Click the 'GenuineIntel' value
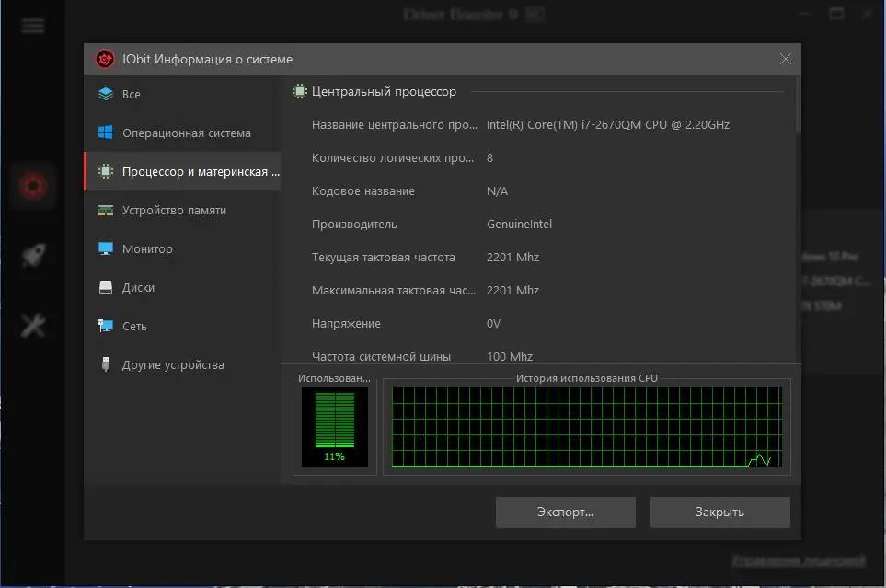Screen dimensions: 886x588 (x=519, y=224)
